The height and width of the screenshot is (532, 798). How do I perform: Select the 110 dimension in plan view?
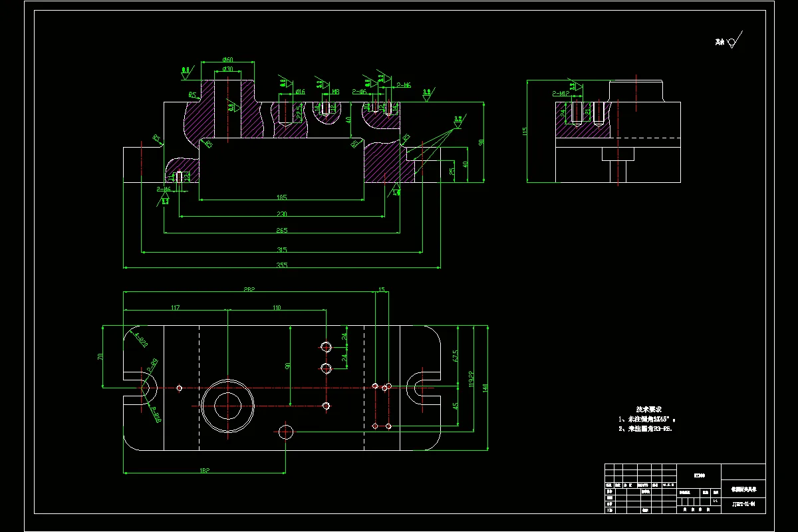(277, 307)
